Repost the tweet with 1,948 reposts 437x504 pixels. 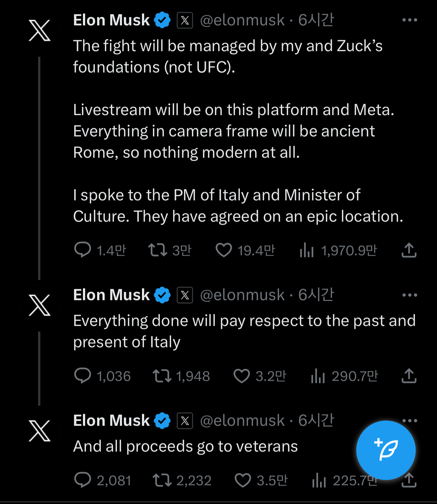pyautogui.click(x=162, y=376)
